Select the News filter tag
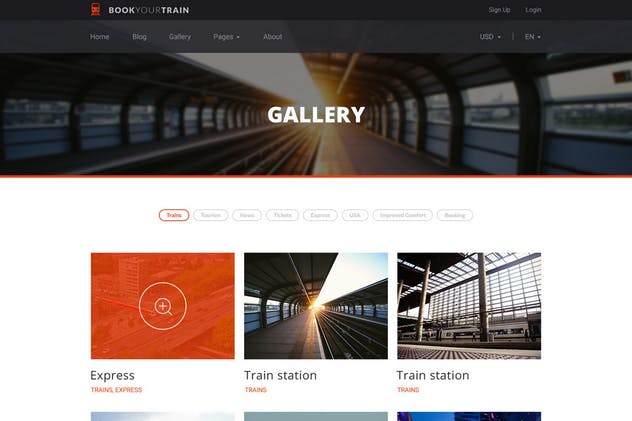This screenshot has height=421, width=632. (x=247, y=215)
